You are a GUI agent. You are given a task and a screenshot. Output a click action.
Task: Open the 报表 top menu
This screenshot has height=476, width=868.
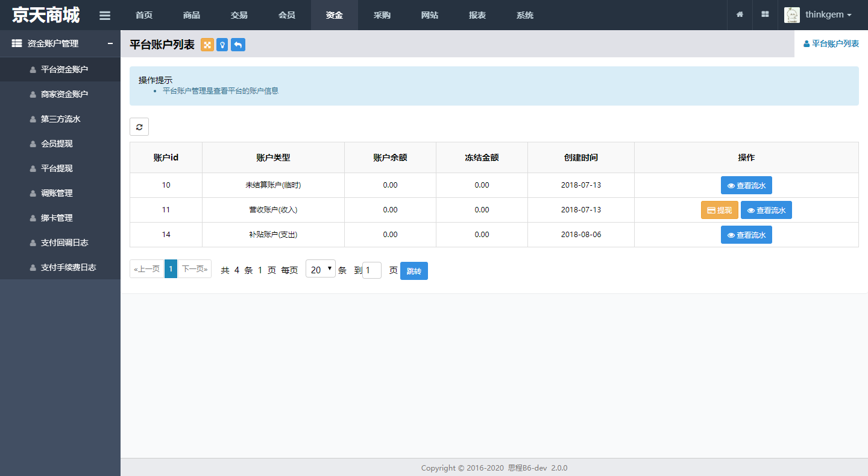tap(477, 15)
